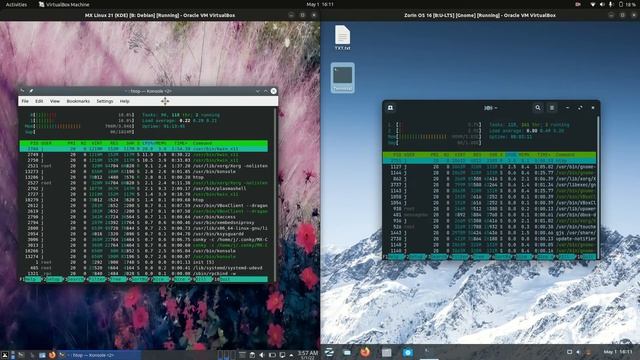
Task: Click Tree in Konsole htop footer
Action: 118,279
